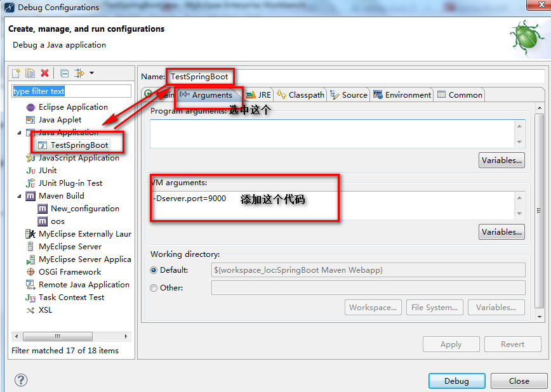
Task: Select the JUnit Plug-in Test icon
Action: (30, 183)
